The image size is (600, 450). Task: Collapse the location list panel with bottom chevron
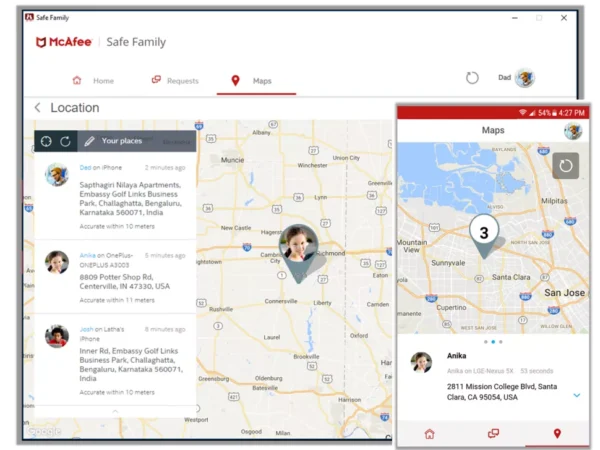(114, 411)
